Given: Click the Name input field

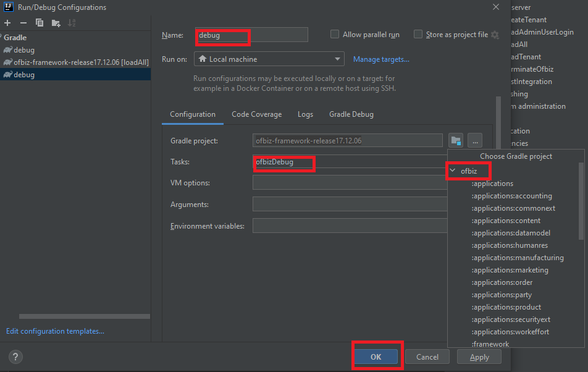Looking at the screenshot, I should pyautogui.click(x=251, y=35).
